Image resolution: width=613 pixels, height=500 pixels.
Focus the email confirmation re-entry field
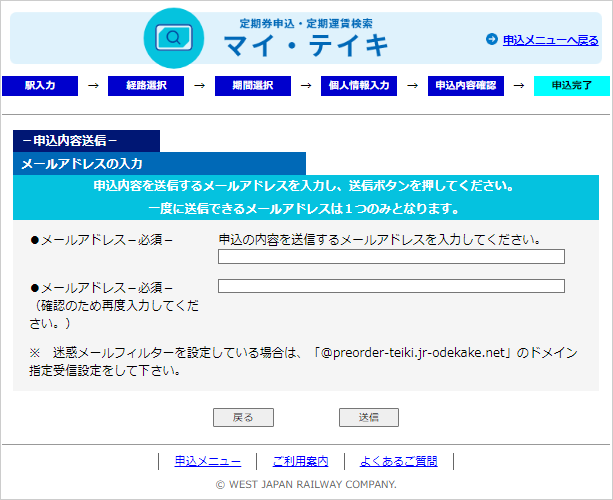(x=391, y=286)
